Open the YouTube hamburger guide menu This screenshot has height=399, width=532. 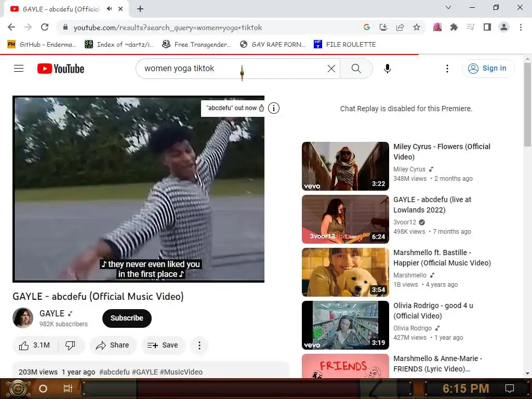point(19,69)
